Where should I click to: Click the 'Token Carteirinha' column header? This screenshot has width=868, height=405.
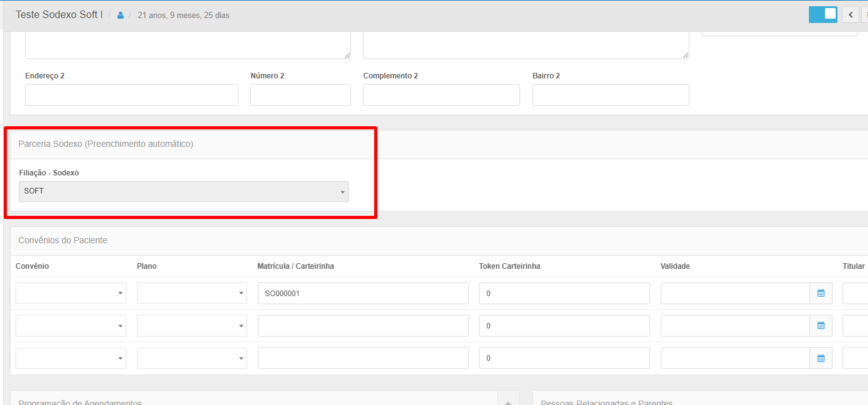[509, 266]
